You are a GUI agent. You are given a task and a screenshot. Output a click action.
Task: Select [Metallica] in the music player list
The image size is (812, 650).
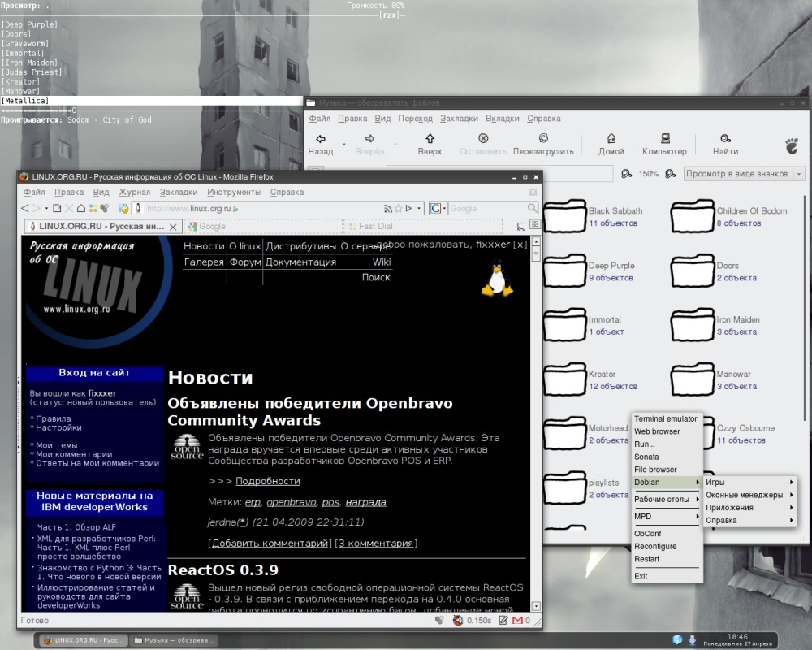point(151,101)
